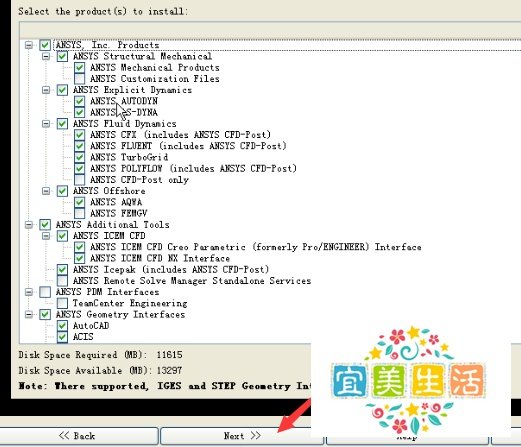
Task: Collapse ANSYS Fluid Dynamics node
Action: 46,124
